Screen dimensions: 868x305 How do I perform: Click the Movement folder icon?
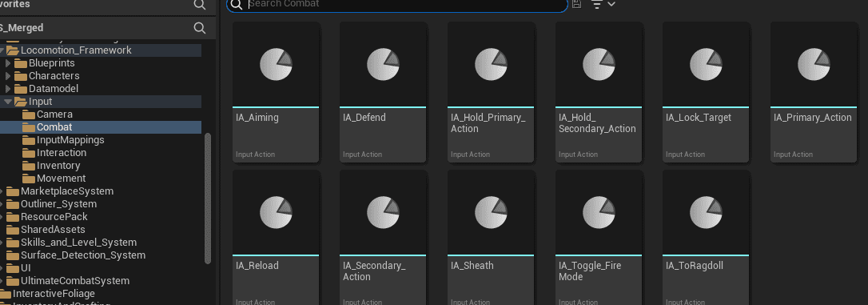pyautogui.click(x=28, y=178)
